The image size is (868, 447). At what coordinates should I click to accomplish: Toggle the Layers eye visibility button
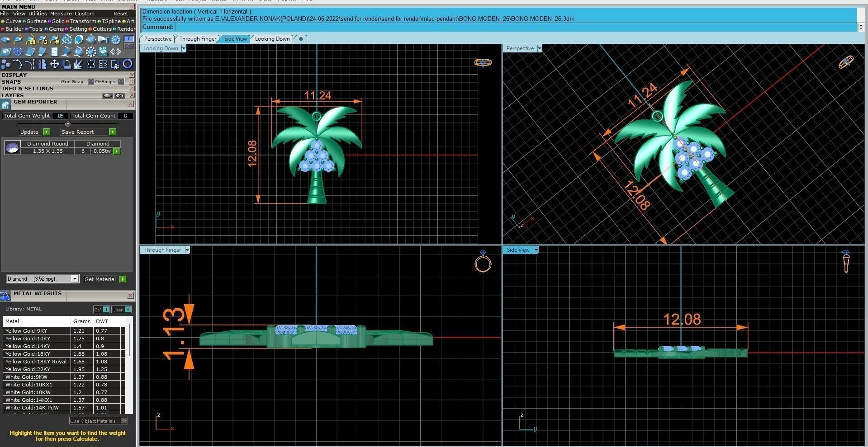click(x=119, y=95)
